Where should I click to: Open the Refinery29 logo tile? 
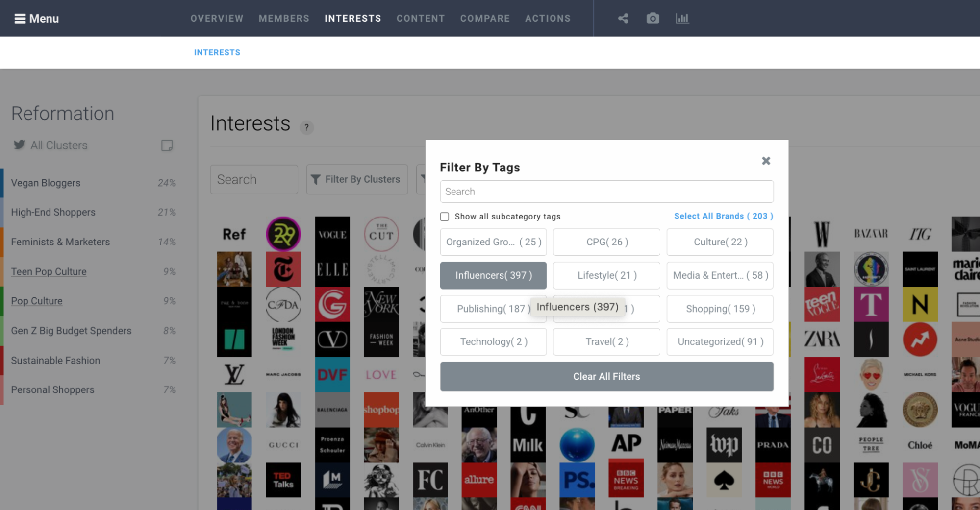[x=283, y=234]
